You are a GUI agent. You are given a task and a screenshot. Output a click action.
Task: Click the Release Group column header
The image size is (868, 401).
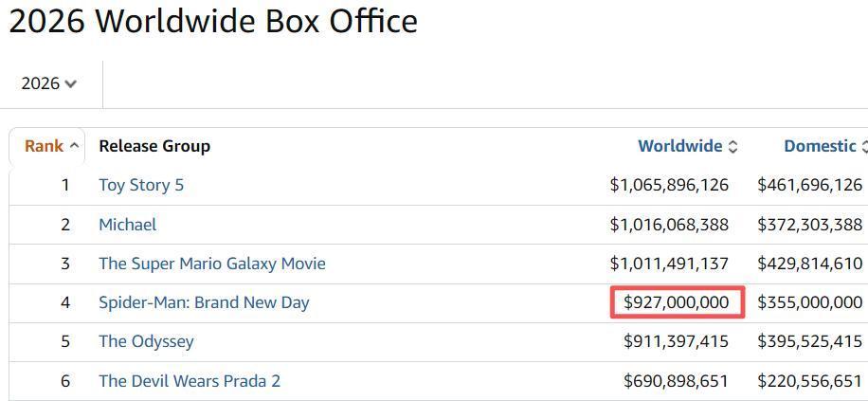(x=154, y=146)
